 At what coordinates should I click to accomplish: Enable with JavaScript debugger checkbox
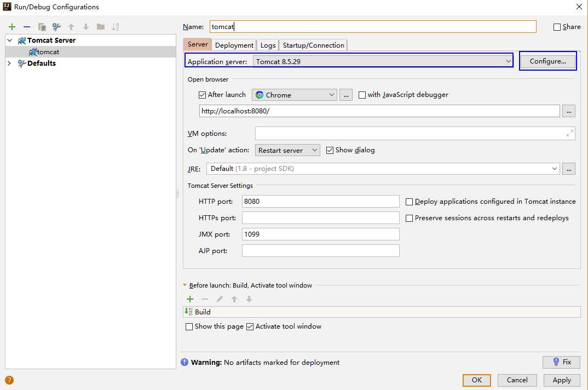pyautogui.click(x=362, y=95)
